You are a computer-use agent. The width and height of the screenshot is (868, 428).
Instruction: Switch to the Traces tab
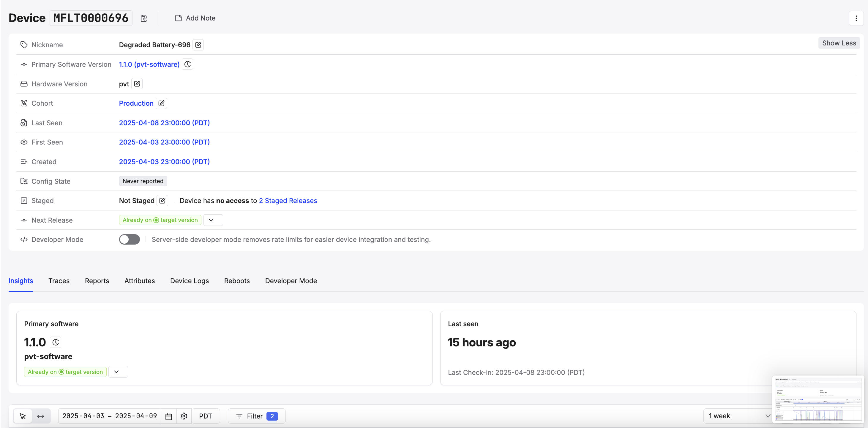[x=59, y=281]
